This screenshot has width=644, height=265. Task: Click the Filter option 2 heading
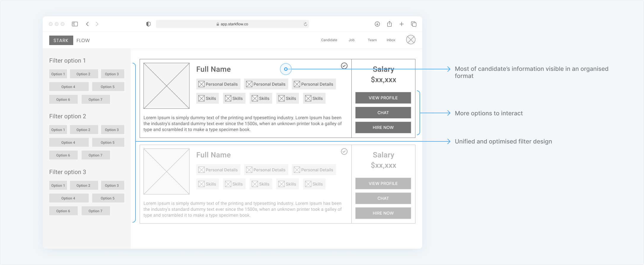(x=68, y=116)
